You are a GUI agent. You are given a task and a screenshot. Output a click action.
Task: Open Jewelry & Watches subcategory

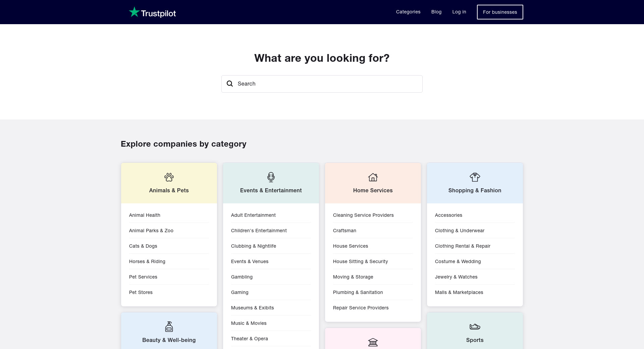coord(456,277)
